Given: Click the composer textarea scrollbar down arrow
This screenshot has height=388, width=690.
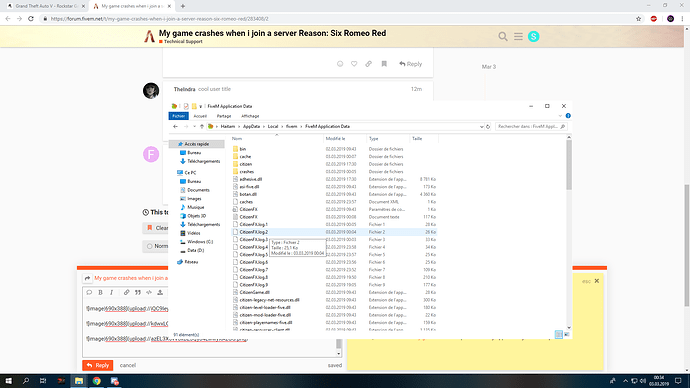Looking at the screenshot, I should tap(338, 354).
